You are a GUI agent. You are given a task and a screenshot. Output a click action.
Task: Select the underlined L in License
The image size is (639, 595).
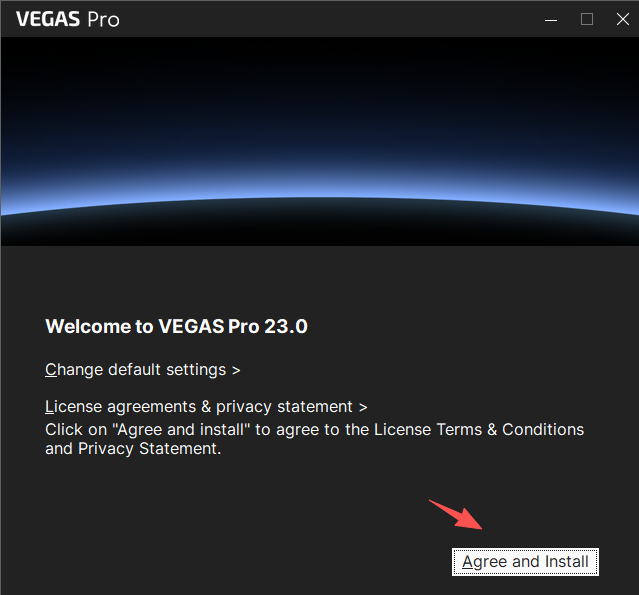pos(49,407)
